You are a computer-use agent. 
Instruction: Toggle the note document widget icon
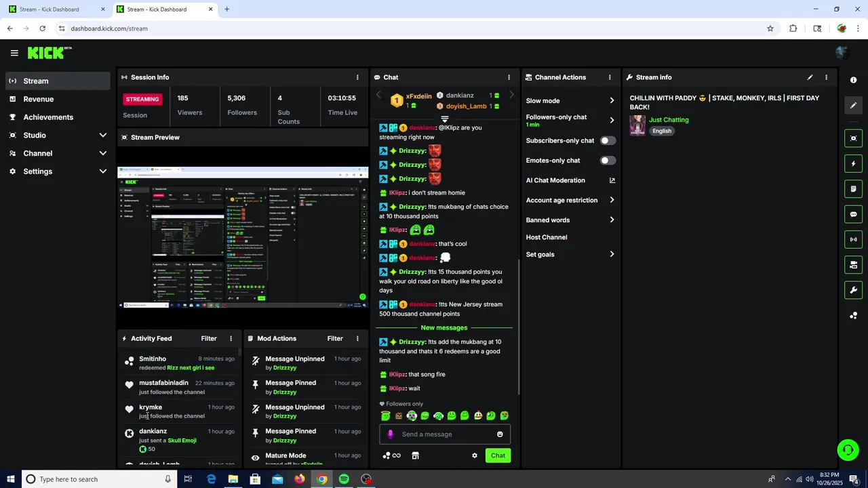(853, 188)
